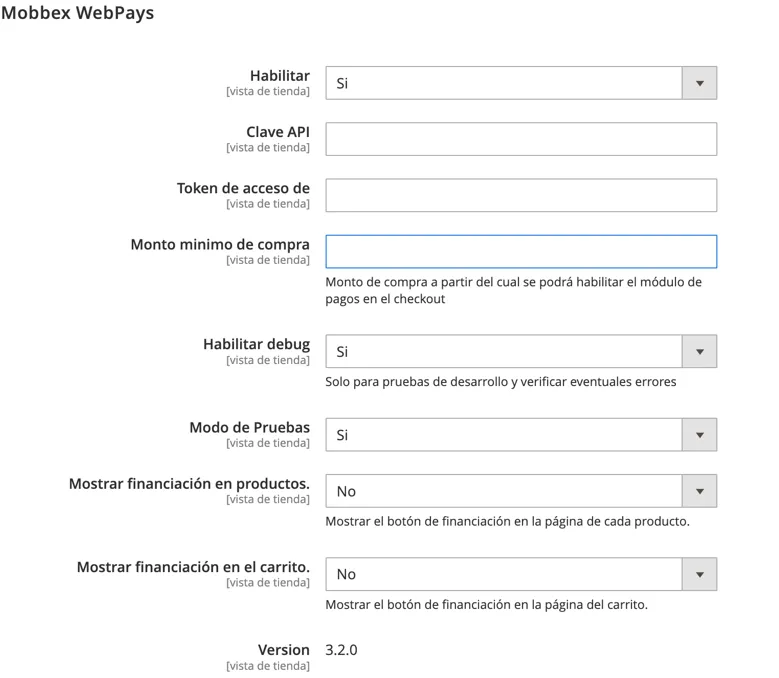Open the Habilitar dropdown arrow
779x678 pixels.
click(x=699, y=83)
